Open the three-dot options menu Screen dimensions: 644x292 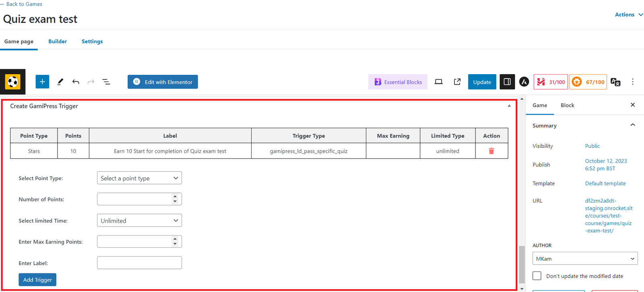(632, 82)
